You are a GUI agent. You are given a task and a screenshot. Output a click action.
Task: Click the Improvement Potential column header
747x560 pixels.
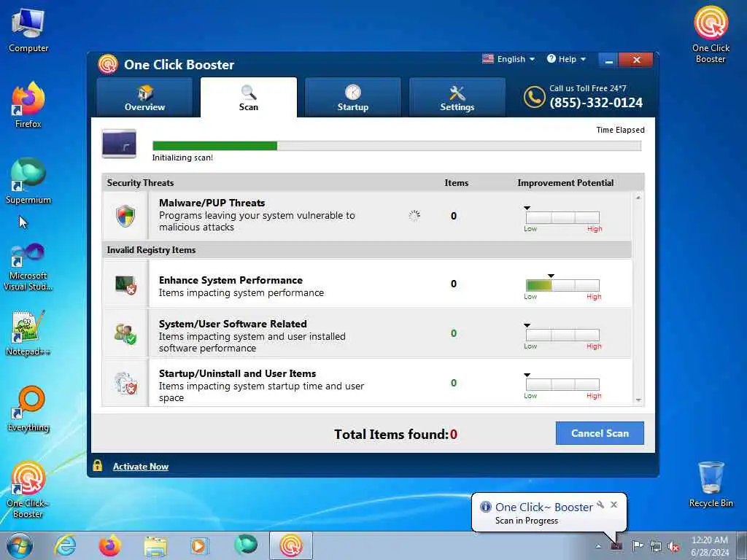coord(565,183)
